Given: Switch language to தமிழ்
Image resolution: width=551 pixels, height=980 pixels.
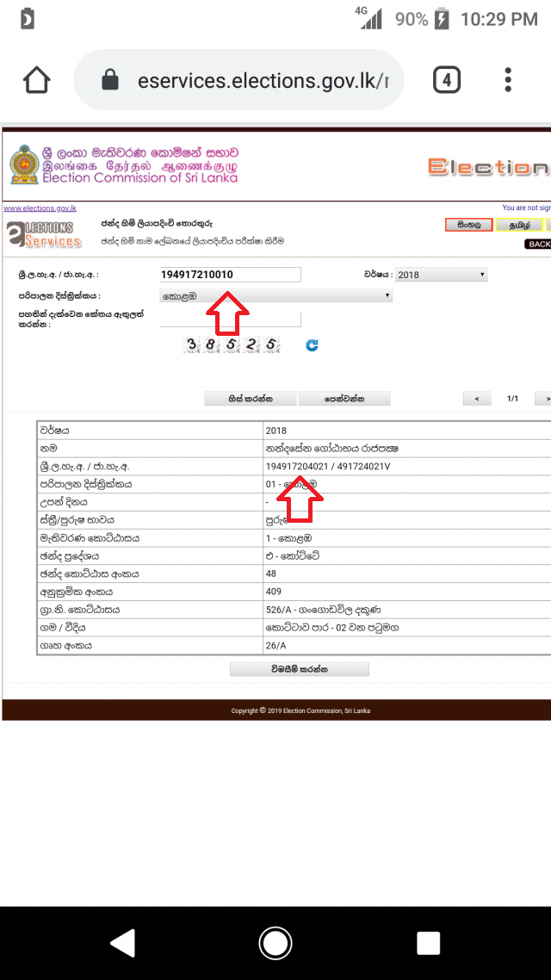Looking at the screenshot, I should [x=519, y=225].
